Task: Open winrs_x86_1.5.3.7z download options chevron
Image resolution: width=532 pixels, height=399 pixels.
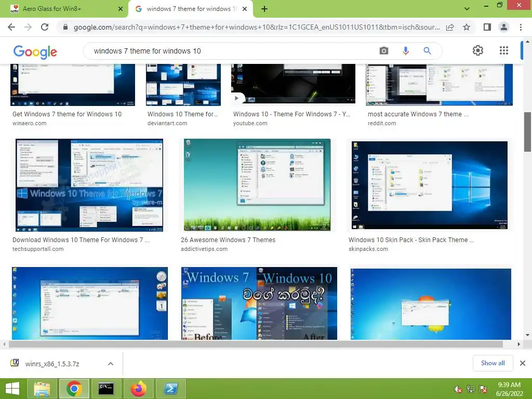Action: [x=111, y=364]
